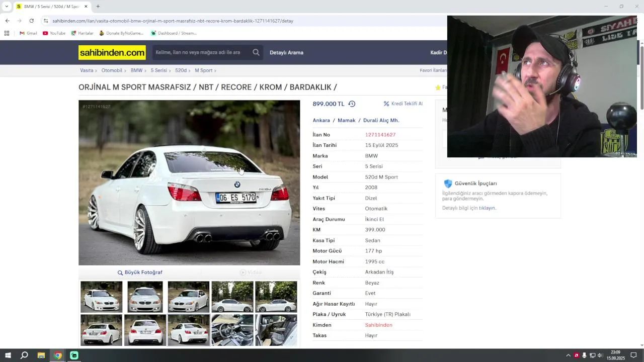644x362 pixels.
Task: Select the seats interior thumbnail
Action: 276,330
